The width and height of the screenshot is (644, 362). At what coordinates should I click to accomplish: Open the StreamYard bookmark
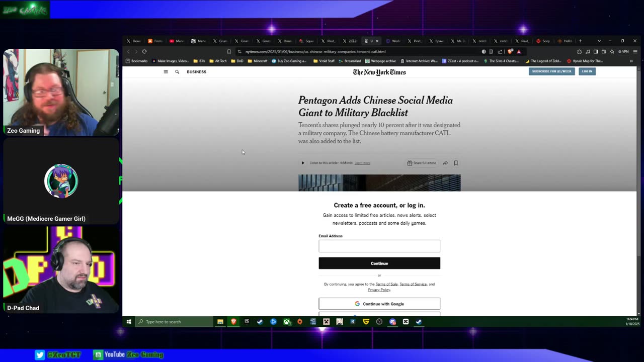pos(350,61)
